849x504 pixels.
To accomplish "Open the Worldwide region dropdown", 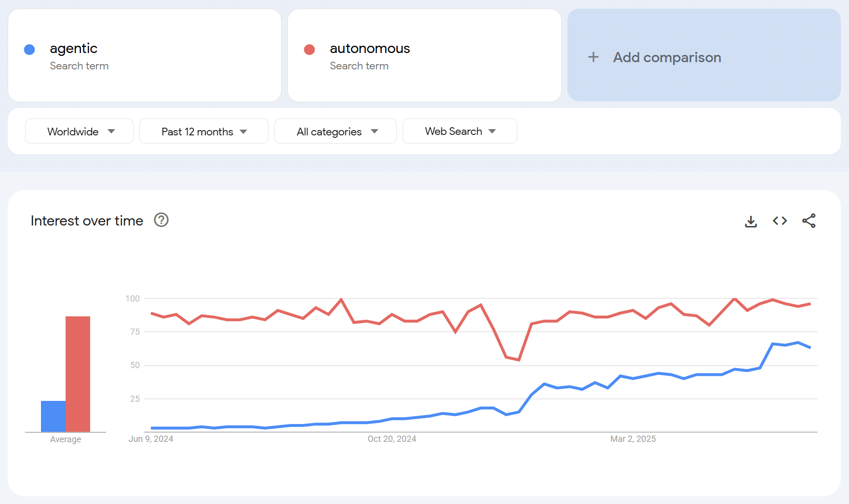I will tap(79, 131).
